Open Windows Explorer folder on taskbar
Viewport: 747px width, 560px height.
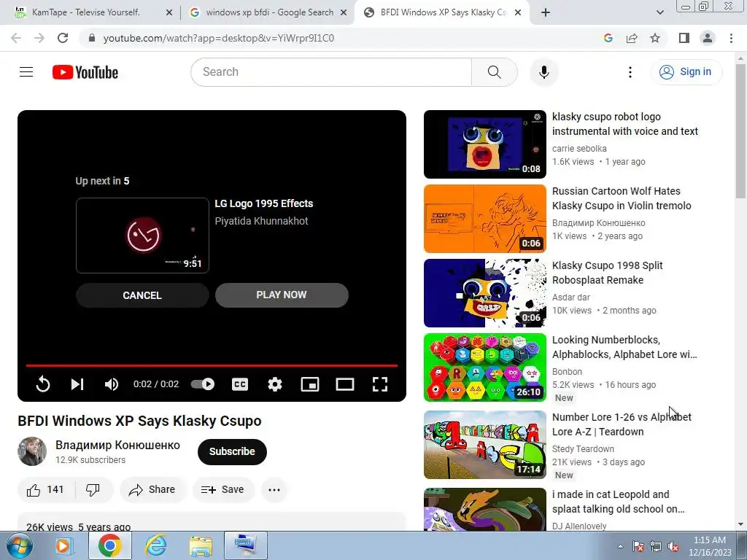[x=201, y=545]
